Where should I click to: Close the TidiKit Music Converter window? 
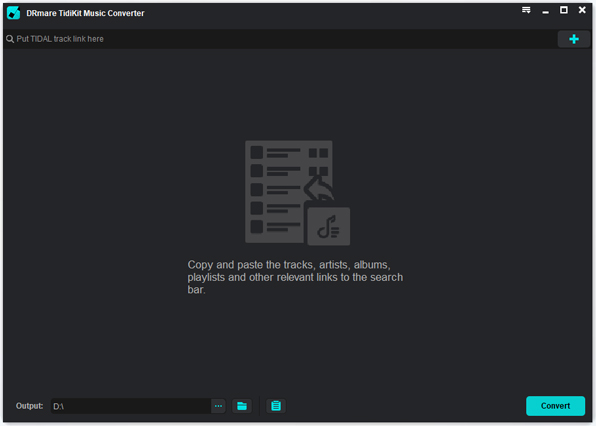click(582, 10)
